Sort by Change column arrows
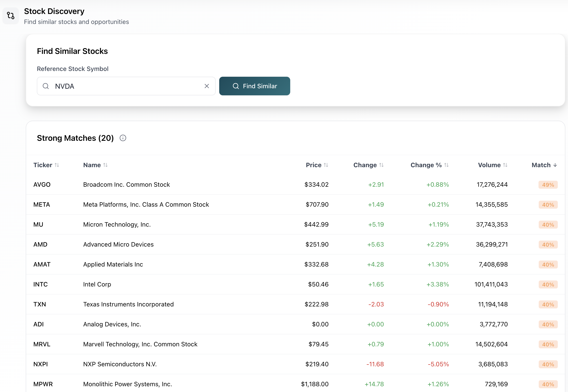568x392 pixels. (x=381, y=165)
